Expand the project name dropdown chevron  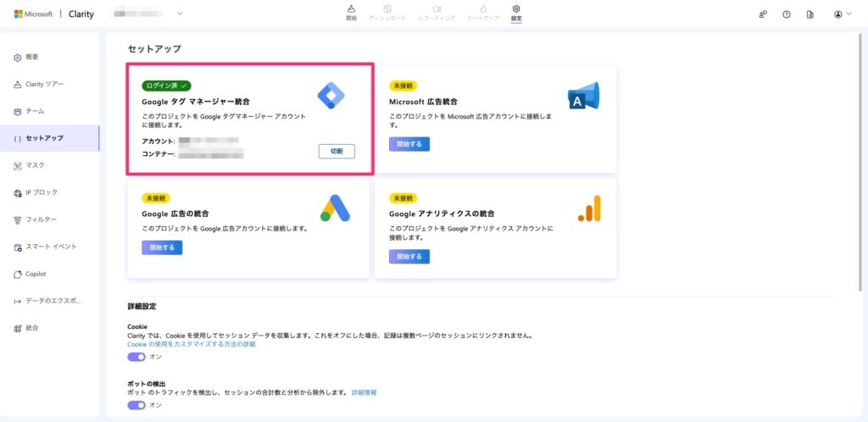tap(180, 14)
